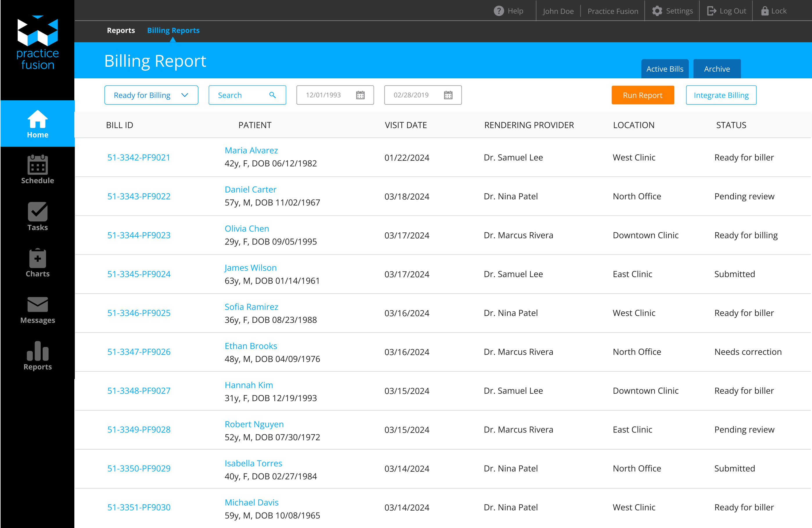This screenshot has width=812, height=528.
Task: Click the Lock padlock icon
Action: tap(765, 11)
